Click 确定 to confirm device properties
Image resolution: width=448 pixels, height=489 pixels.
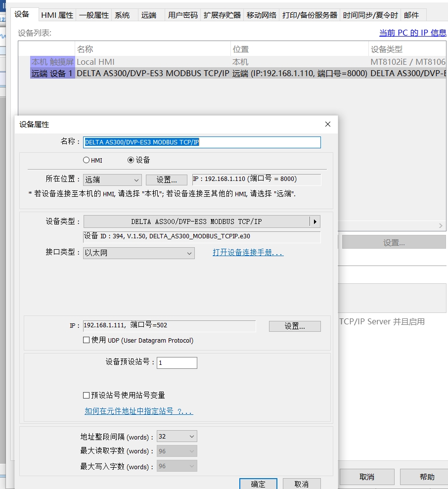pyautogui.click(x=258, y=484)
